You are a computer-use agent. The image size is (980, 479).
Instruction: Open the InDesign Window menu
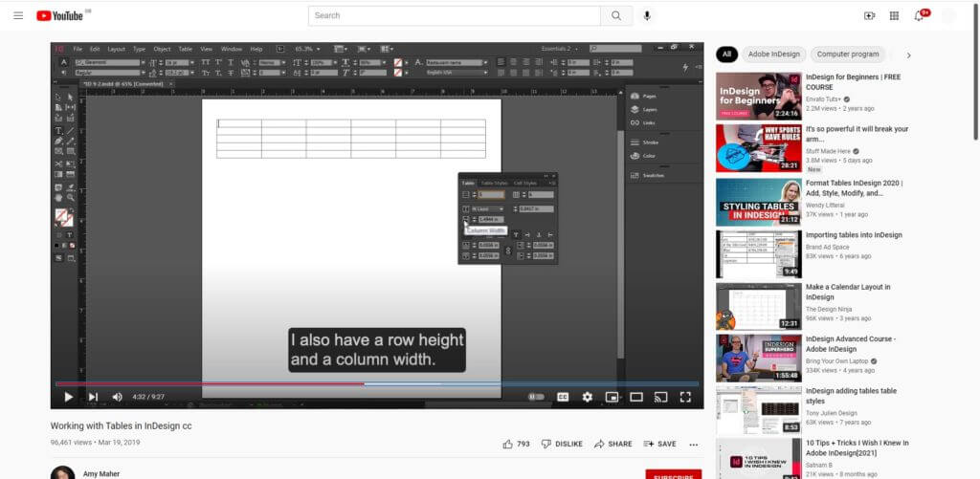232,49
